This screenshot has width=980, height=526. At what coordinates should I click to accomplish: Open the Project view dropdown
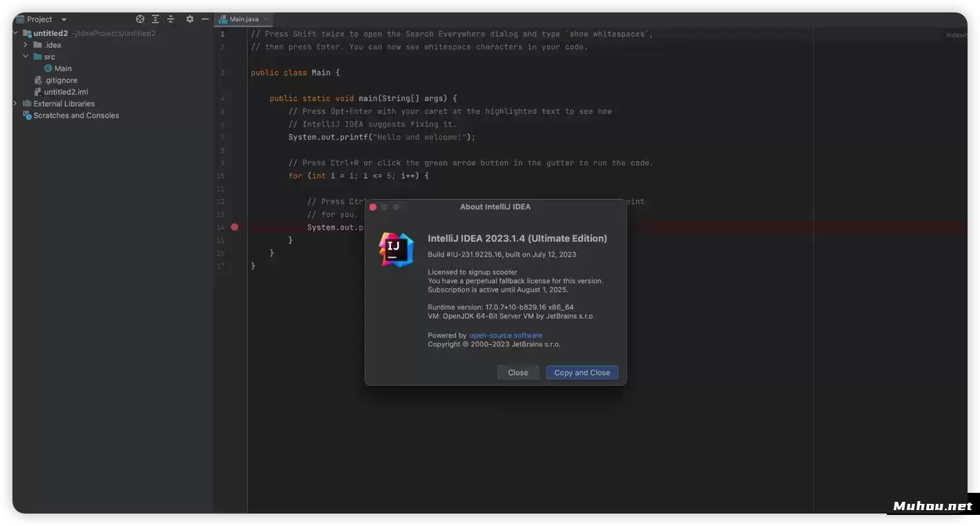(x=64, y=19)
